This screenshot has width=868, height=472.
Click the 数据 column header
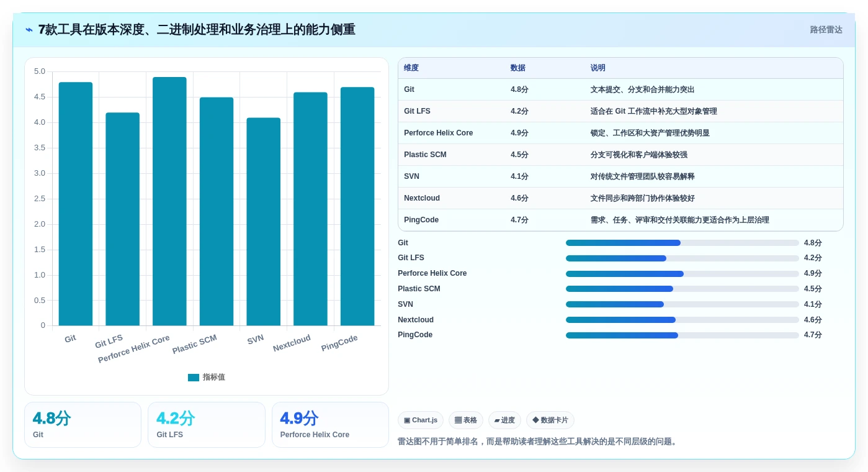(518, 68)
